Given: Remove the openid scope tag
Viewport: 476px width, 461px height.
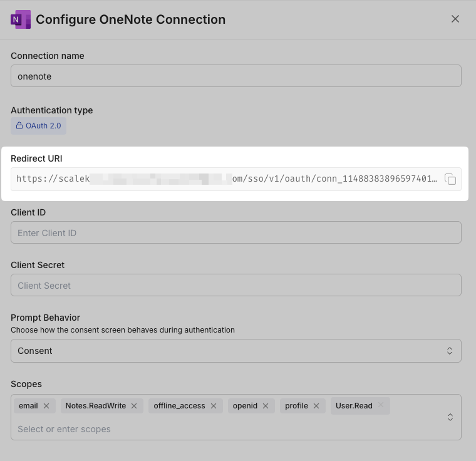Looking at the screenshot, I should (x=266, y=406).
